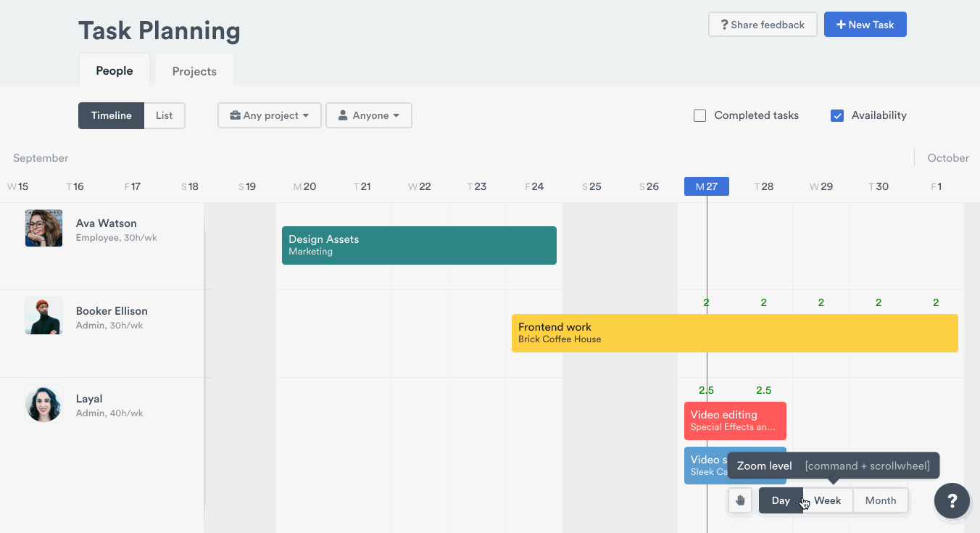The width and height of the screenshot is (980, 533).
Task: Select the Timeline view toggle
Action: 111,115
